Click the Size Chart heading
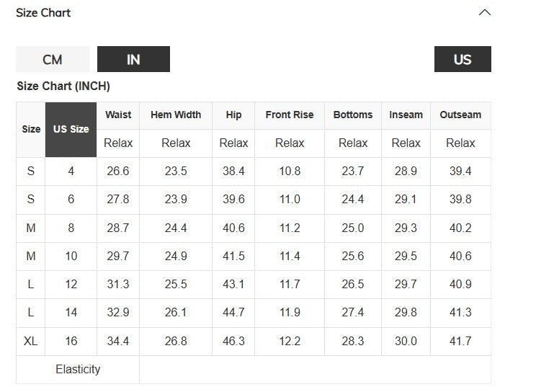The width and height of the screenshot is (536, 392). click(x=43, y=13)
